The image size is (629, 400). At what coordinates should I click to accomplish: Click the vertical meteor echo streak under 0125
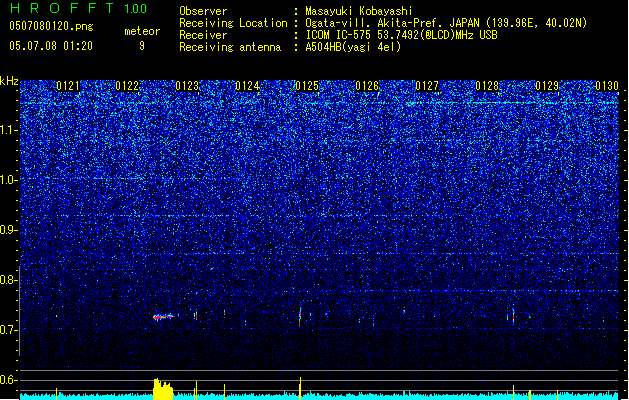300,317
